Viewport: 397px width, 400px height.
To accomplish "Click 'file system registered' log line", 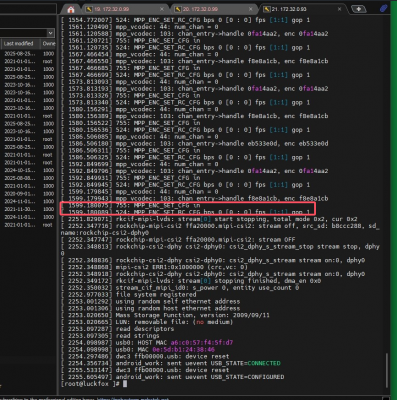I will coord(130,294).
